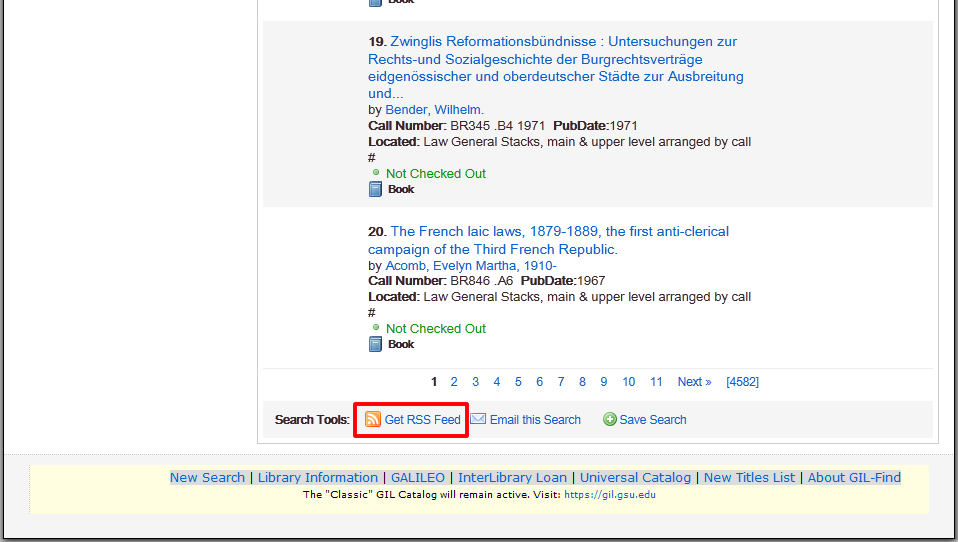Click Not Checked Out status for result 19

point(436,174)
